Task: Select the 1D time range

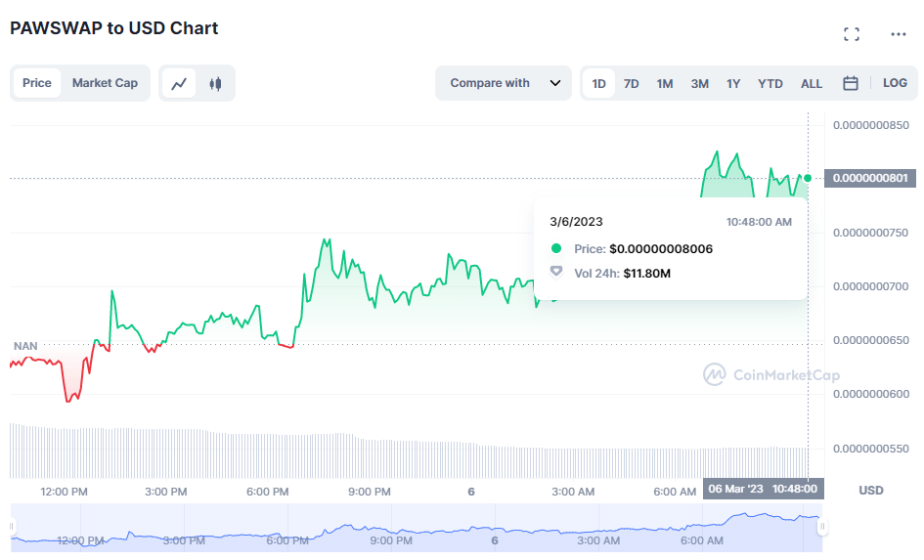Action: [x=598, y=84]
